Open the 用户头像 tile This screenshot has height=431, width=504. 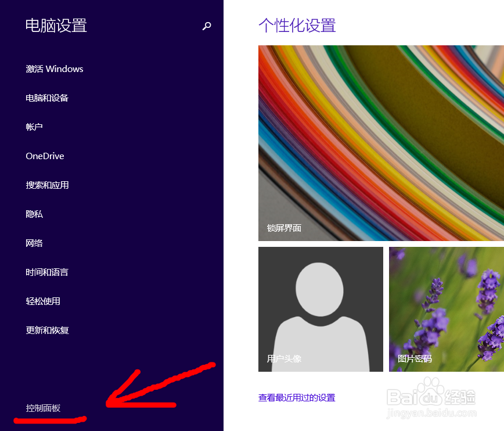[321, 309]
